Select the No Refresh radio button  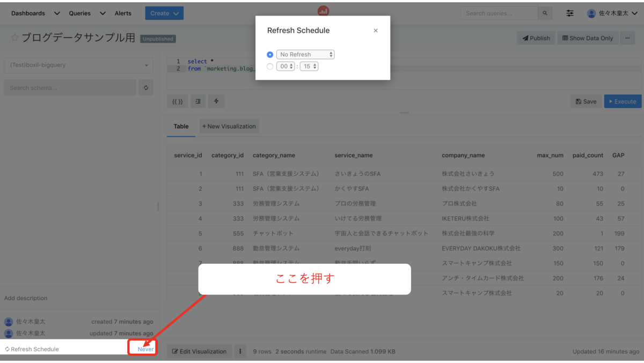pyautogui.click(x=270, y=54)
